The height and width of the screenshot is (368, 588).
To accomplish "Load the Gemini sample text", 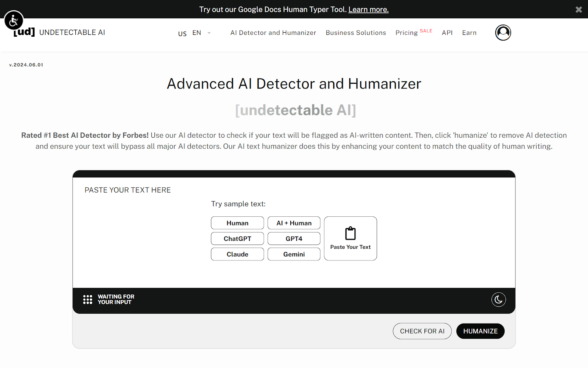I will pos(294,254).
